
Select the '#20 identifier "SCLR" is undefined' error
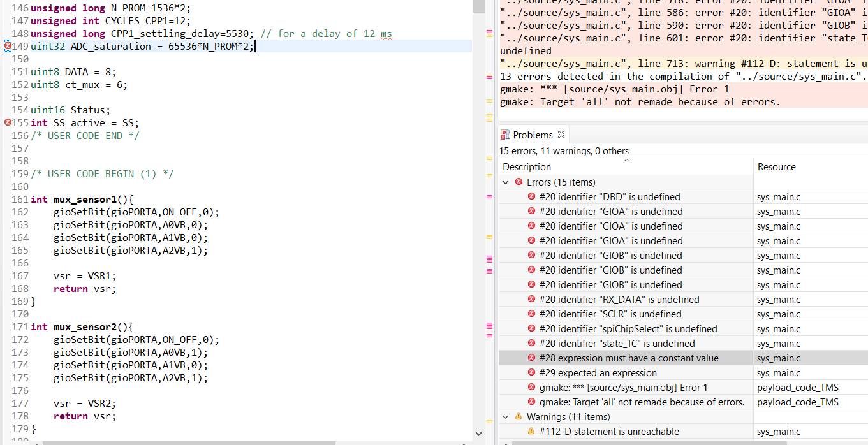coord(610,314)
